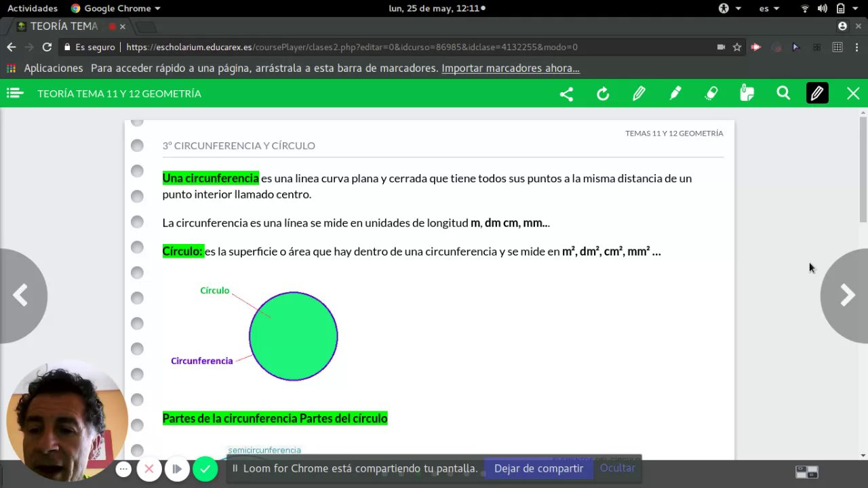868x488 pixels.
Task: Close the TEORÍA TEMA tab
Action: tap(122, 26)
